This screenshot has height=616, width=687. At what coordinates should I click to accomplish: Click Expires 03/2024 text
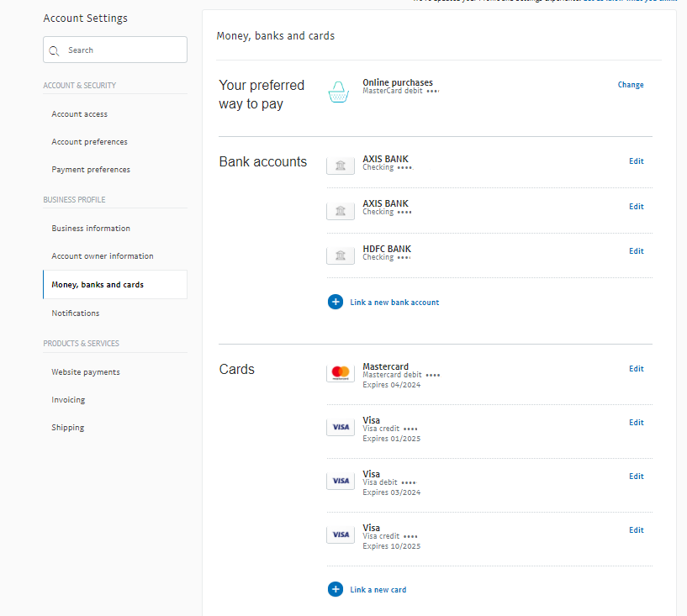(x=392, y=492)
